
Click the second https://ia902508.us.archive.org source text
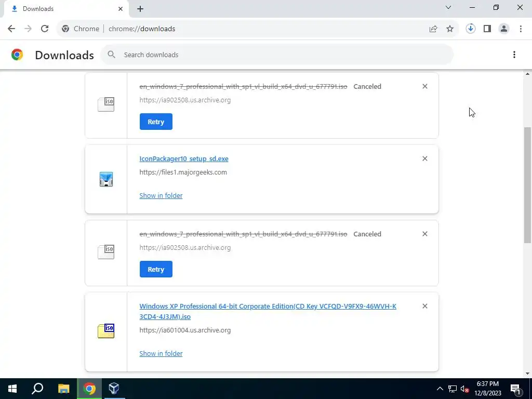pos(185,248)
